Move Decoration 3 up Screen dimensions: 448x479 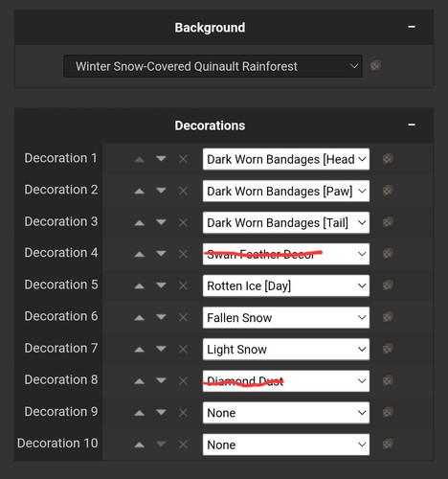(x=140, y=222)
